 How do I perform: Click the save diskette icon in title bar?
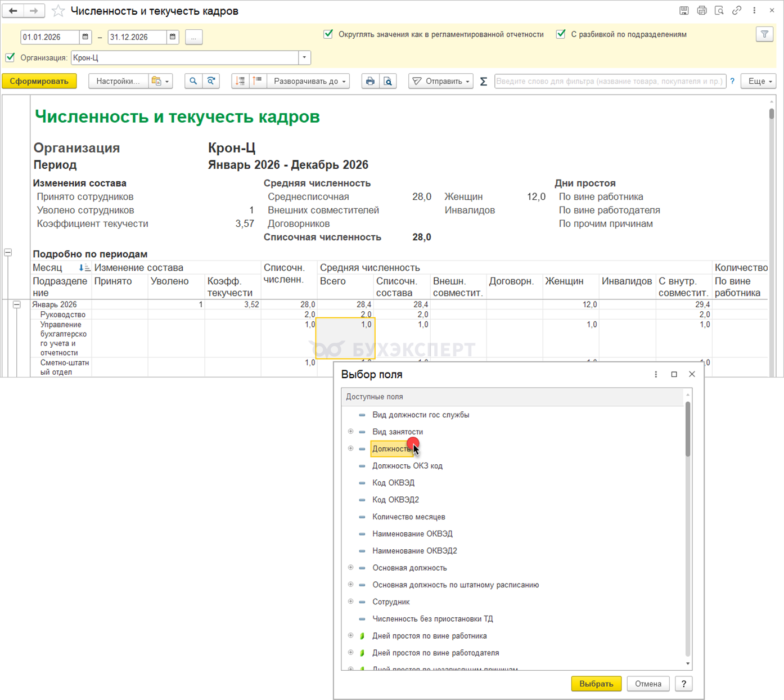click(684, 11)
